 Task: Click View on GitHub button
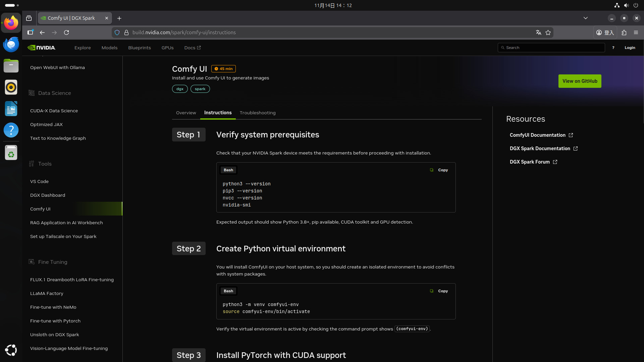tap(580, 81)
